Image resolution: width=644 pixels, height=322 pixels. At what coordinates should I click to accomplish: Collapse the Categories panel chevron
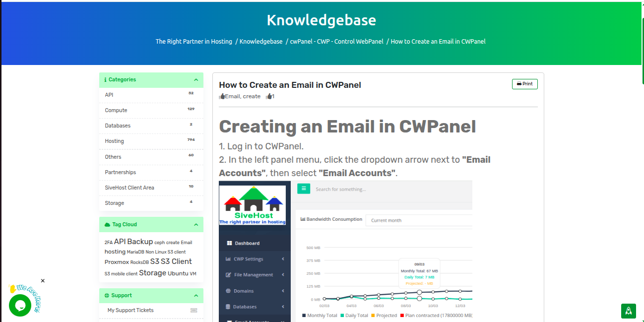click(x=195, y=80)
